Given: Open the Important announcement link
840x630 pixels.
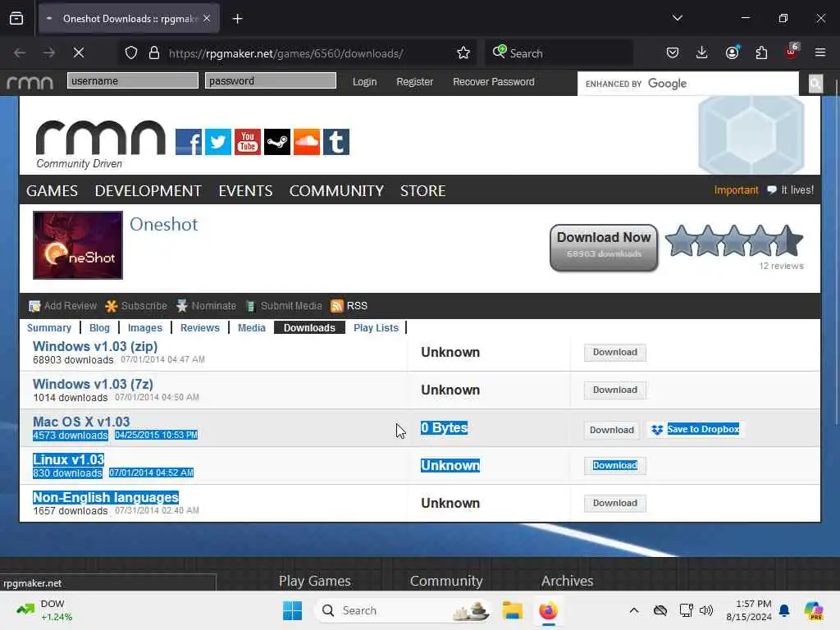Looking at the screenshot, I should (x=736, y=190).
